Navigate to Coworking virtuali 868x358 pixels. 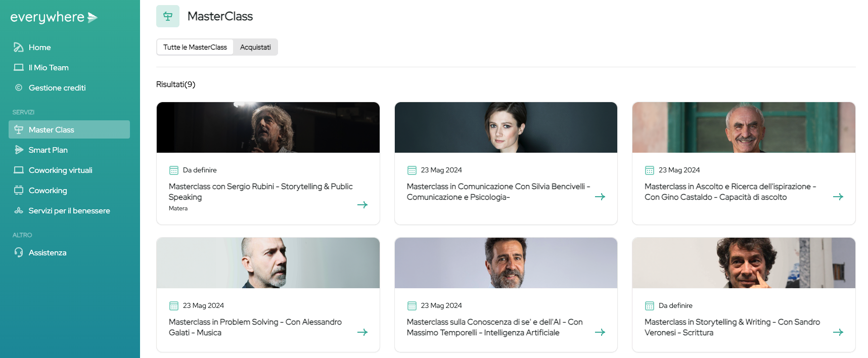coord(69,170)
